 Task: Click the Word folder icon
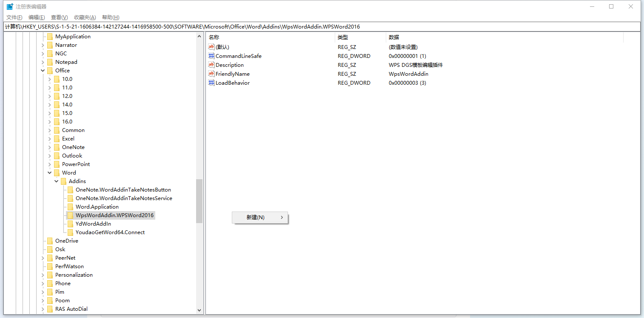click(x=57, y=173)
